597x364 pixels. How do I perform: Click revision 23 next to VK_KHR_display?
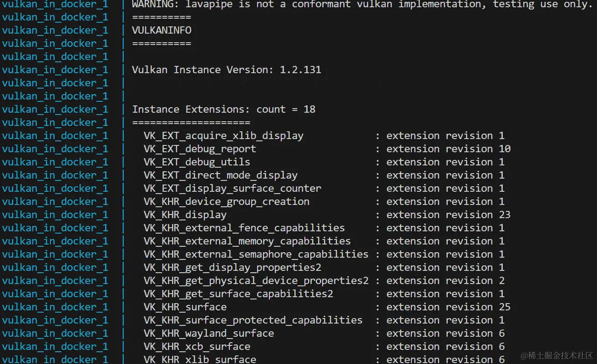click(x=505, y=214)
